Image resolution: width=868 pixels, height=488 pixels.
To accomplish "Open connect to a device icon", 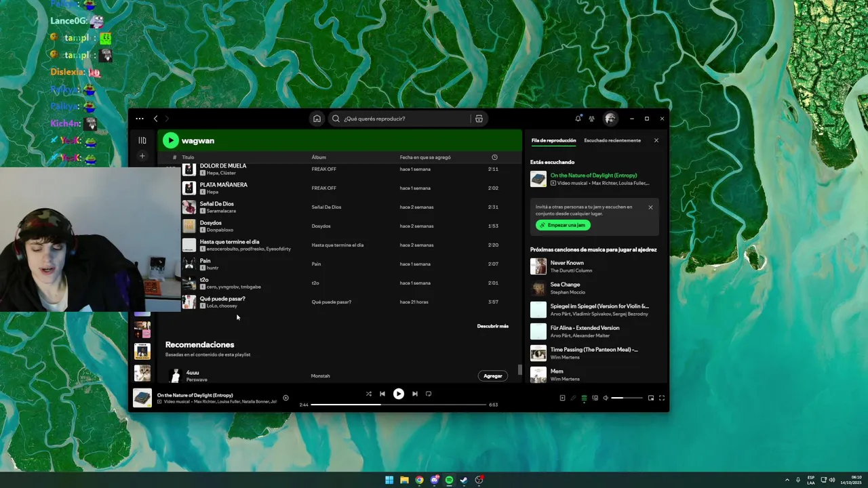I will pos(595,398).
